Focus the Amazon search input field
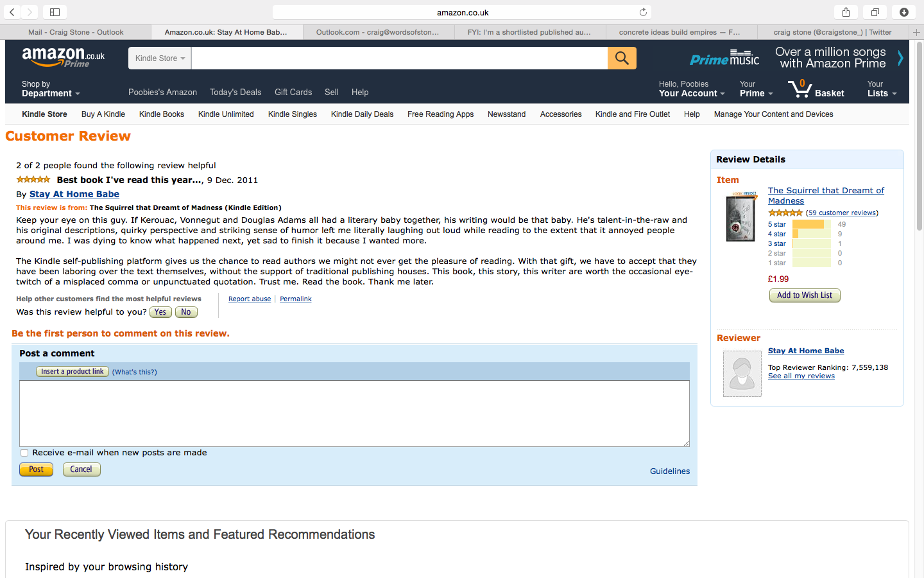The height and width of the screenshot is (578, 924). [399, 58]
